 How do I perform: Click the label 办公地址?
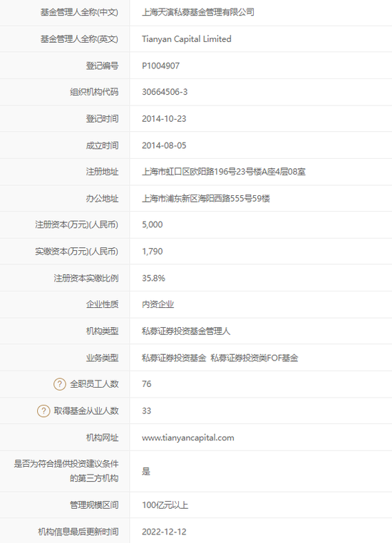(x=102, y=198)
